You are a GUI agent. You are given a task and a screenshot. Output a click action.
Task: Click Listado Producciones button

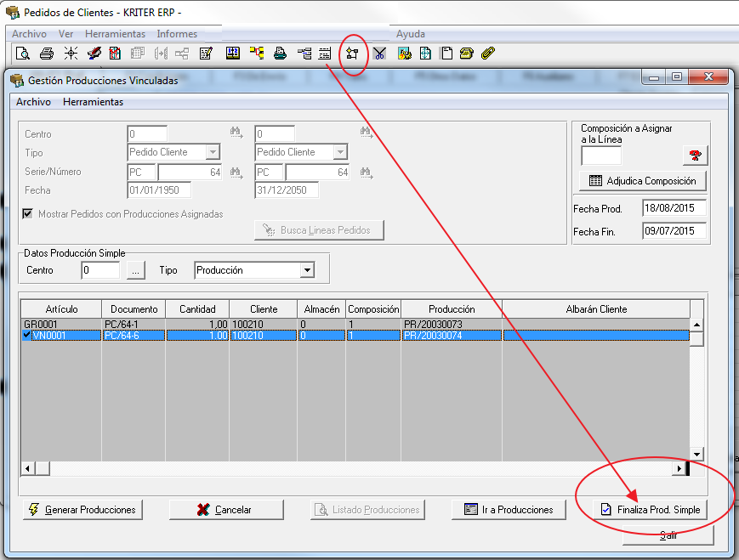click(x=367, y=510)
